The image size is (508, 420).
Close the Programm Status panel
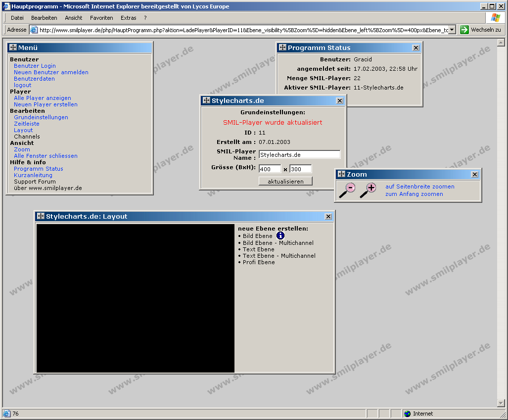point(416,48)
